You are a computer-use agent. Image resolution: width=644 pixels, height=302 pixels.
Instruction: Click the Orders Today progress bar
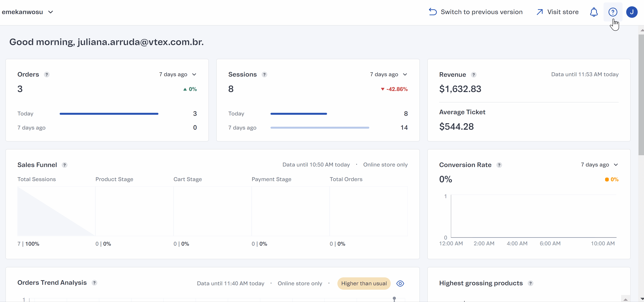tap(109, 114)
